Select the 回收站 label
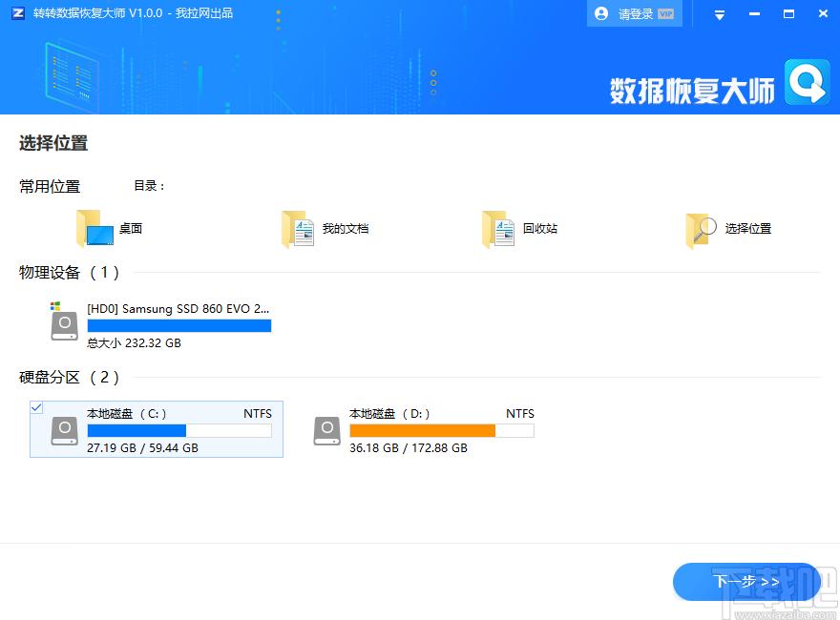The width and height of the screenshot is (840, 620). click(x=540, y=229)
